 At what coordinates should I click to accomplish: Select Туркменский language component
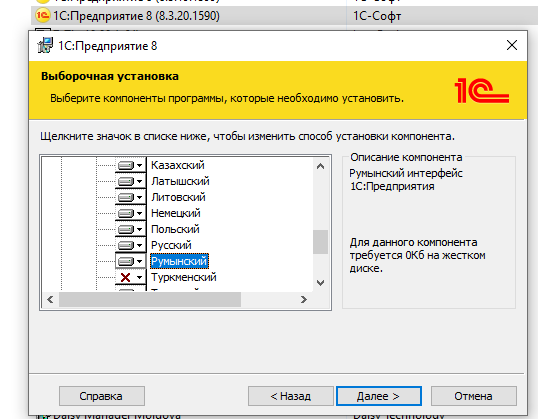click(184, 277)
